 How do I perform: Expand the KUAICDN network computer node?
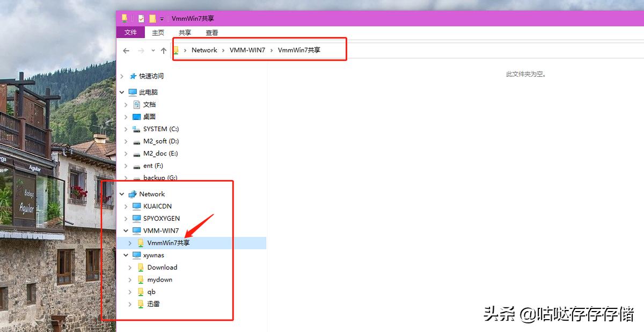point(126,206)
